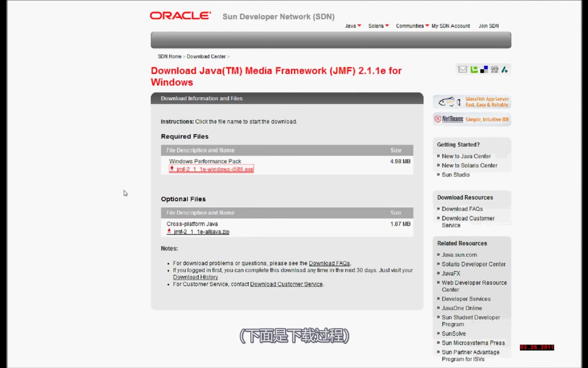Click the Sun Developer Network (SDN) title
Screen dimensions: 588x368
pos(278,17)
